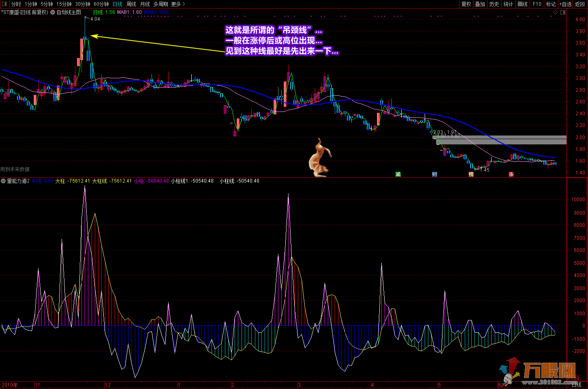The height and width of the screenshot is (389, 588).
Task: Click month 11 on timeline
Action: point(37,385)
